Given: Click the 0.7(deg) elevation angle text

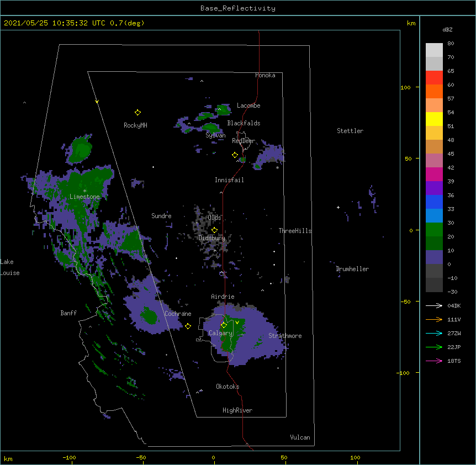Looking at the screenshot, I should click(x=127, y=23).
